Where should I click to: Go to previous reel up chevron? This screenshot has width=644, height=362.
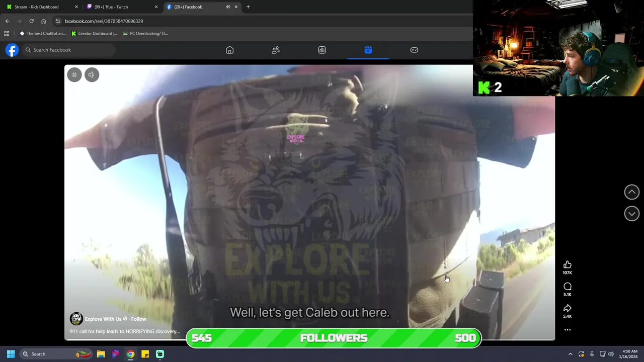pyautogui.click(x=632, y=192)
